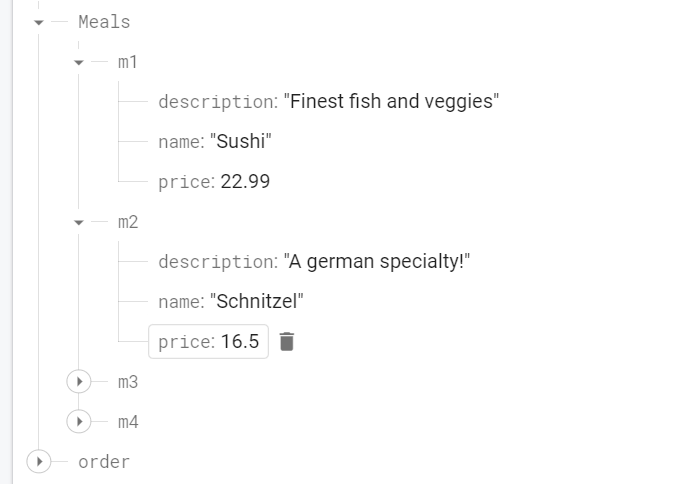This screenshot has width=693, height=484.
Task: Edit the "Sushi" name value
Action: pyautogui.click(x=241, y=141)
